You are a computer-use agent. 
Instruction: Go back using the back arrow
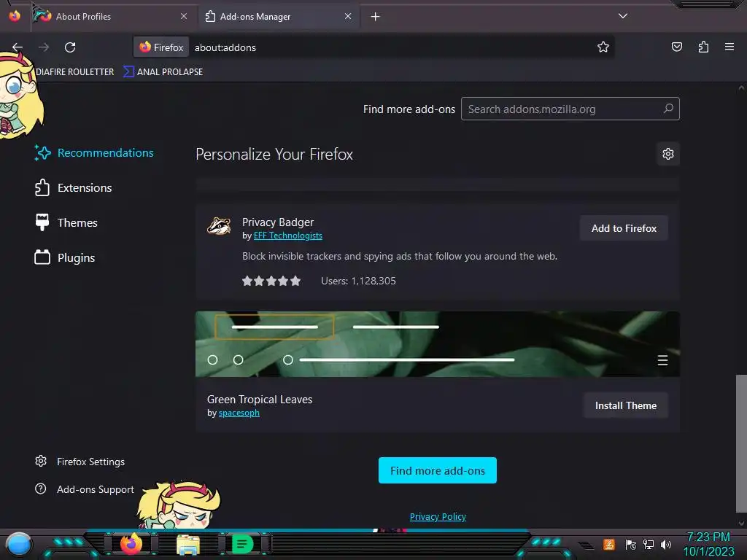(x=18, y=47)
